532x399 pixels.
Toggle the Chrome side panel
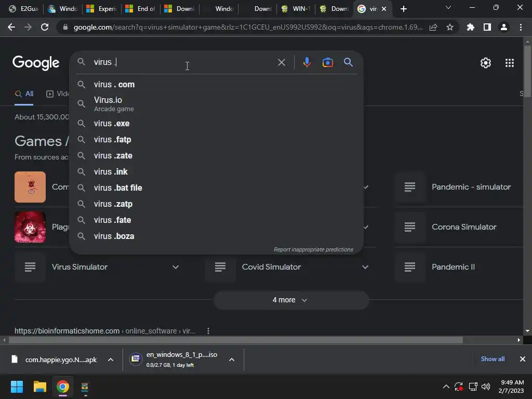[487, 27]
